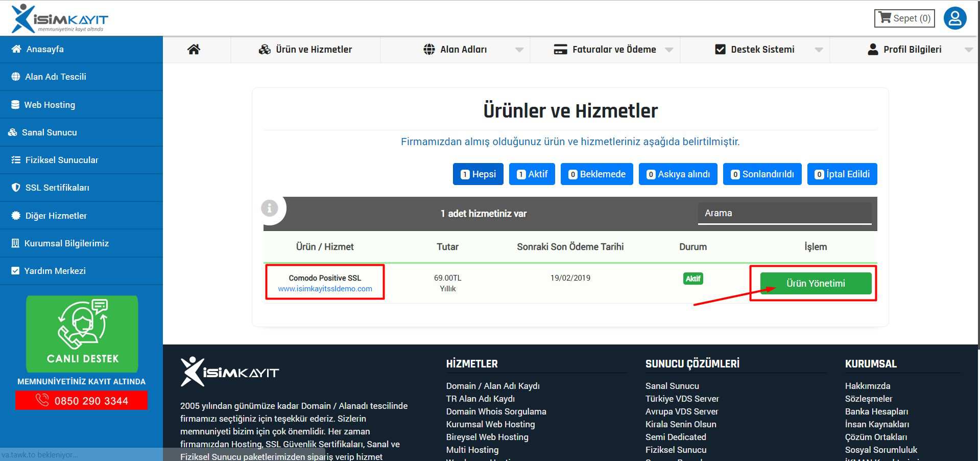The height and width of the screenshot is (461, 980).
Task: Open Bireysel Web Hosting footer link
Action: click(487, 437)
